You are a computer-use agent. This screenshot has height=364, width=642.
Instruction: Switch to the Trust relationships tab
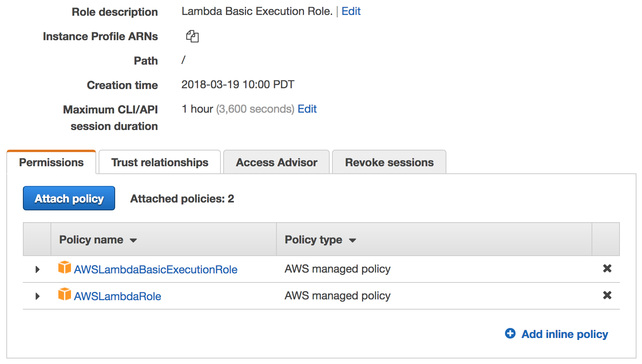pyautogui.click(x=159, y=162)
